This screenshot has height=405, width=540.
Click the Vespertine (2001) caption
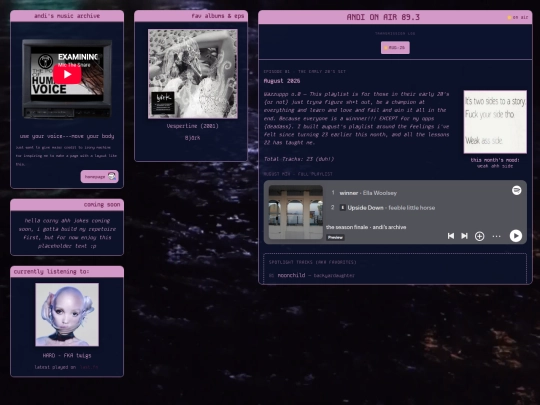coord(193,126)
